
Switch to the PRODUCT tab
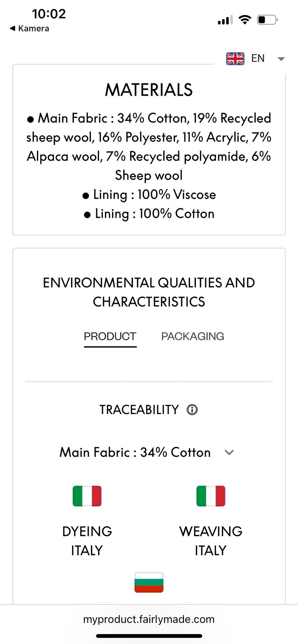110,336
